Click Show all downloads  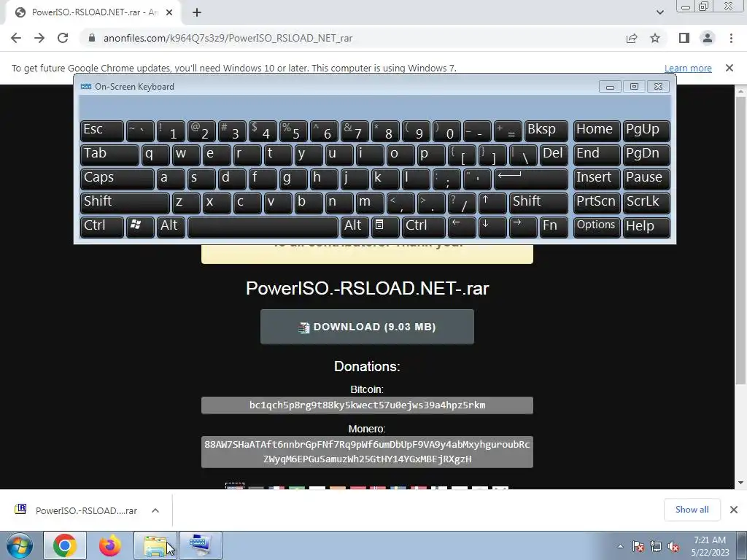click(x=692, y=510)
